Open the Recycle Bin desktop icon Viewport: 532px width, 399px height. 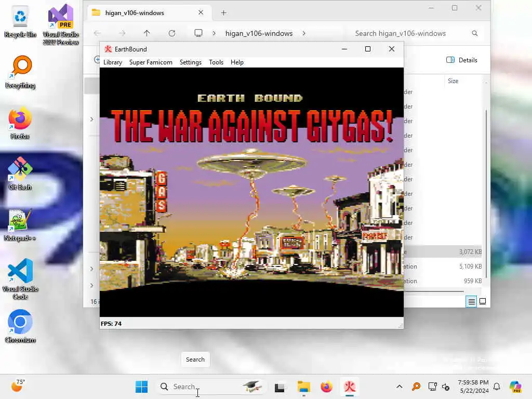(x=20, y=22)
